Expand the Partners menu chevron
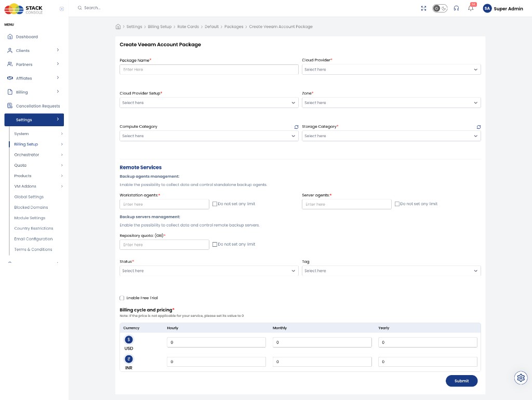 58,64
